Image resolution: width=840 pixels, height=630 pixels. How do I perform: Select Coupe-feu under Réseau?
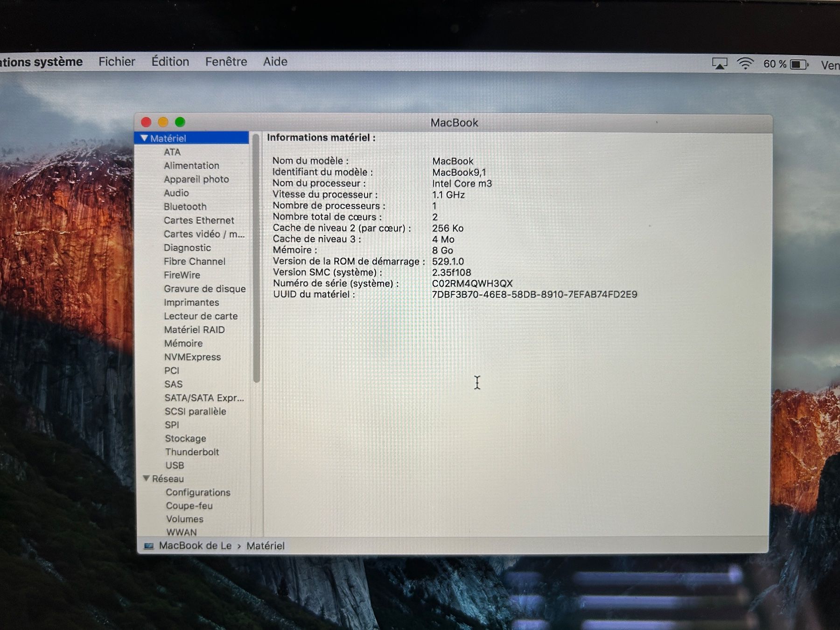coord(189,506)
